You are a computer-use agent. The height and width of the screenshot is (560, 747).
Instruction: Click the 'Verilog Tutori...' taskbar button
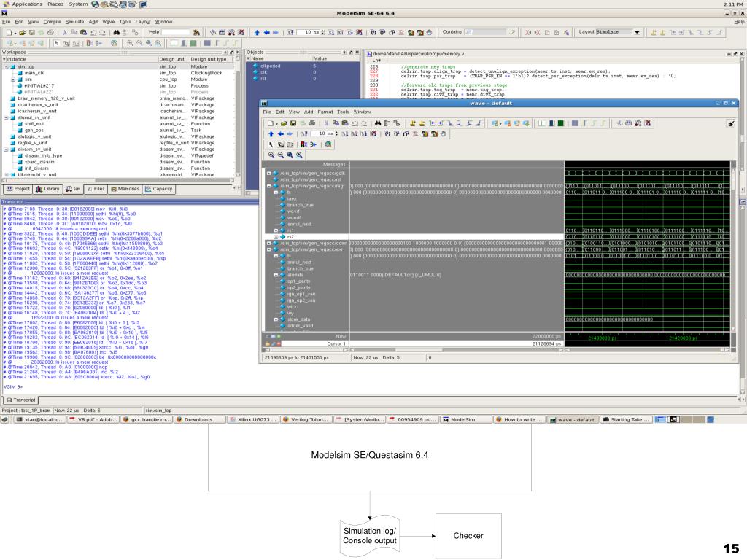[306, 420]
